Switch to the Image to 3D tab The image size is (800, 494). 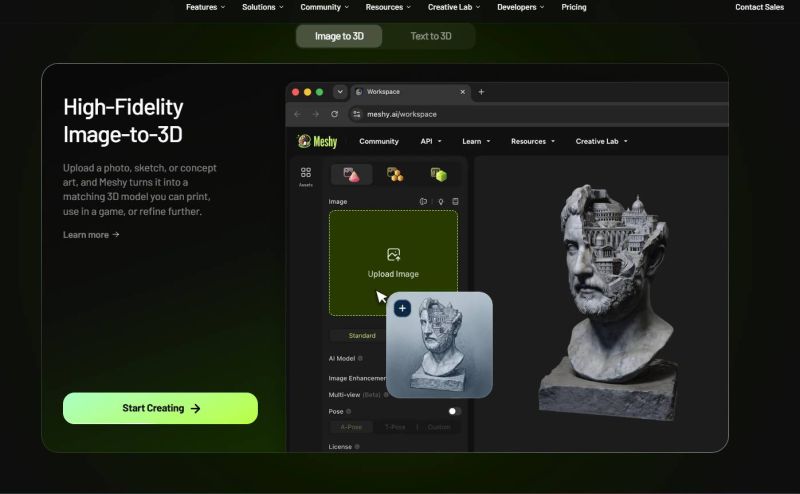pos(339,36)
